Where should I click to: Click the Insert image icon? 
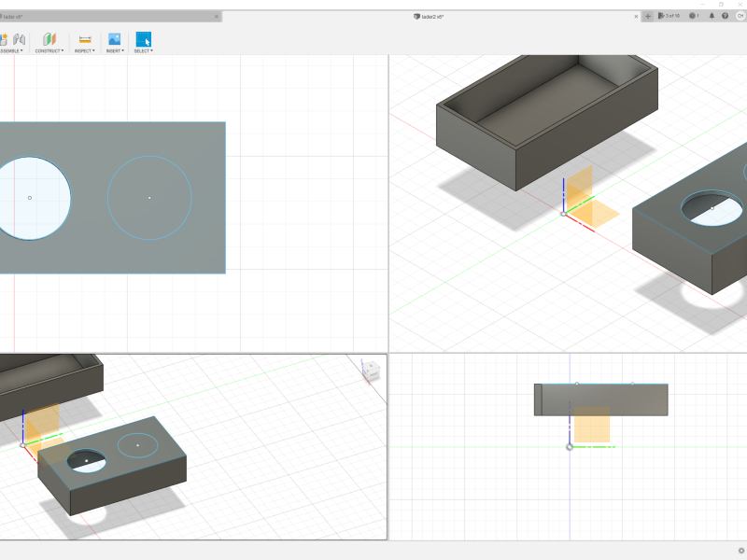click(x=114, y=39)
